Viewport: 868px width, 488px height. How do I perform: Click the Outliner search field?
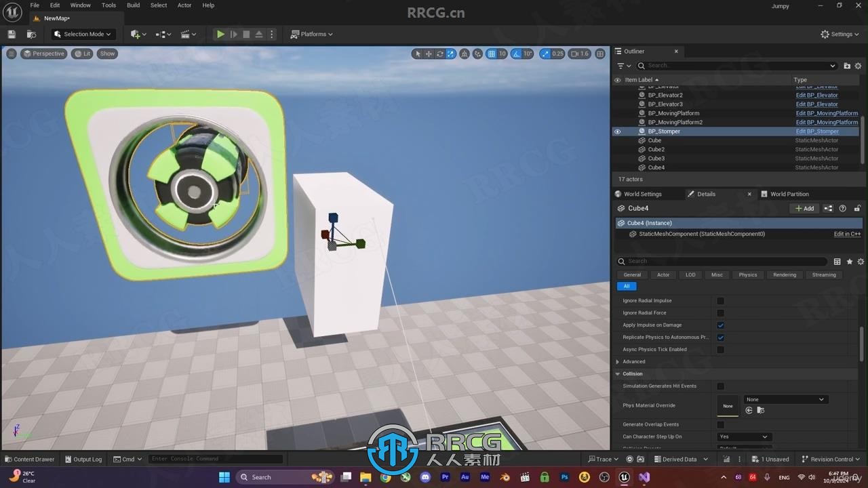tap(736, 66)
